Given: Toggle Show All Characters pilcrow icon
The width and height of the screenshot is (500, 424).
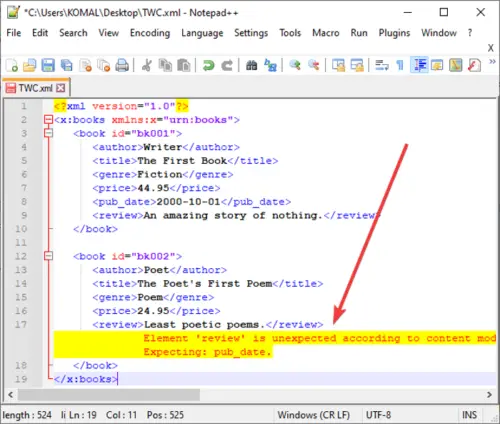Looking at the screenshot, I should (x=400, y=65).
